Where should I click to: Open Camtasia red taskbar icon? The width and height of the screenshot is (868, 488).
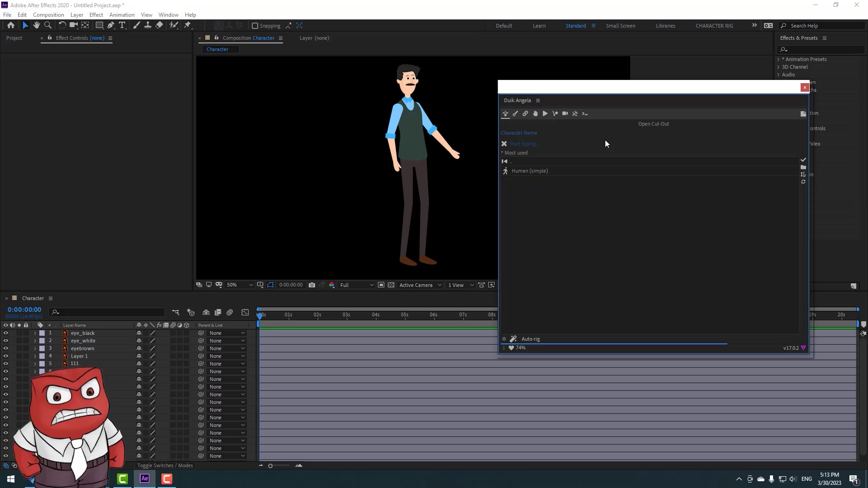(x=167, y=479)
